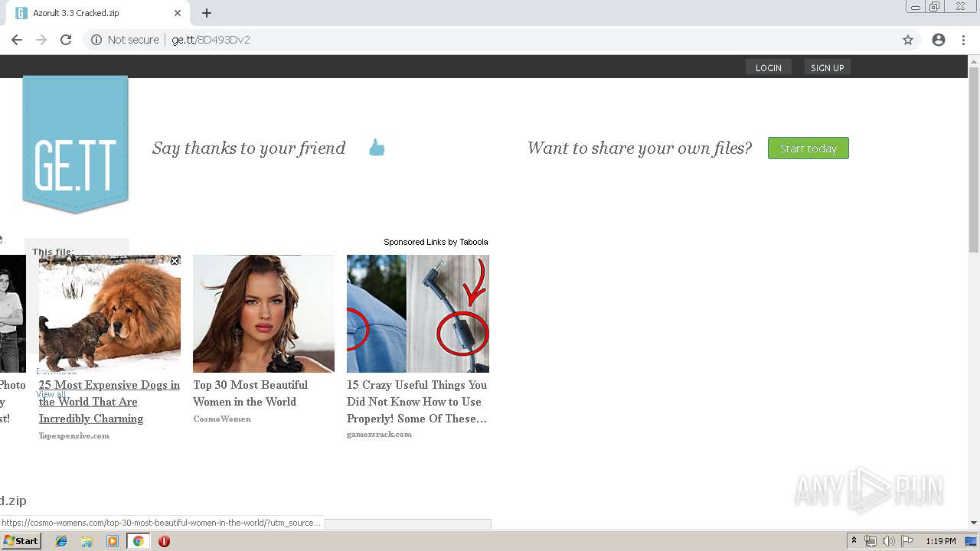
Task: Open the media player taskbar icon
Action: [x=113, y=541]
